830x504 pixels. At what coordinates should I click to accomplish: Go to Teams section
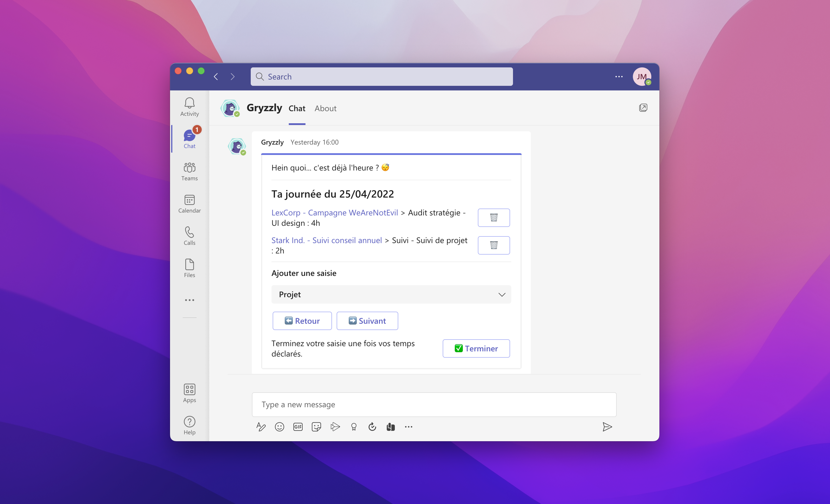click(189, 171)
